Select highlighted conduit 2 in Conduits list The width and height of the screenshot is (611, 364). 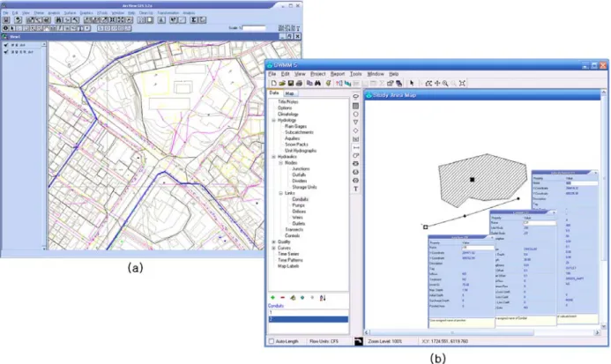(x=308, y=319)
